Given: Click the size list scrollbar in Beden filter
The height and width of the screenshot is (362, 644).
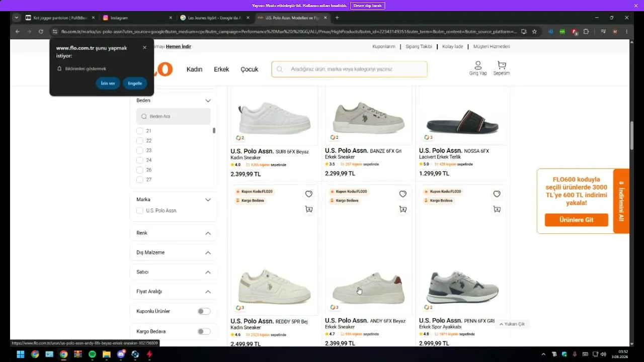Looking at the screenshot, I should 214,131.
